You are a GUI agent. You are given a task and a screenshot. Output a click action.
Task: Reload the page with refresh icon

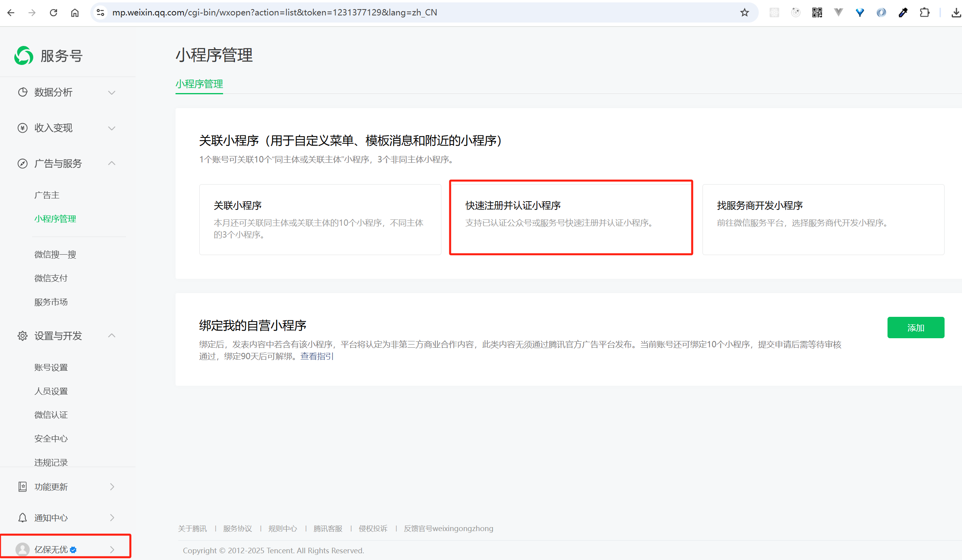coord(53,13)
